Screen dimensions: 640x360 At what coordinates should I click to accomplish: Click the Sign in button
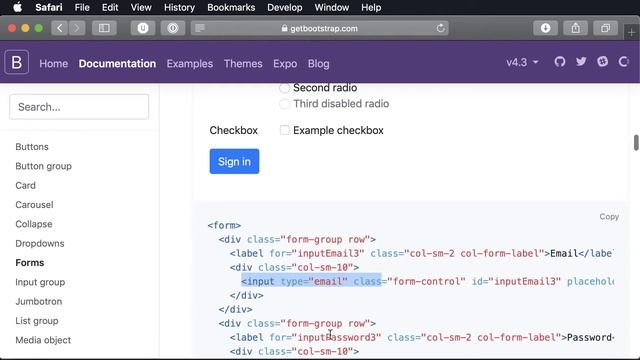[x=234, y=161]
